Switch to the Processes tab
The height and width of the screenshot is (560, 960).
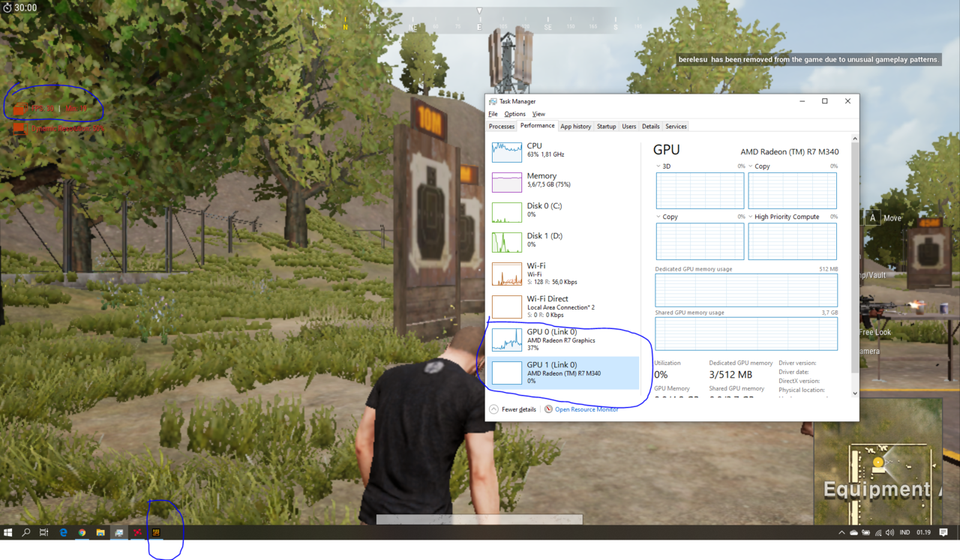(x=502, y=127)
